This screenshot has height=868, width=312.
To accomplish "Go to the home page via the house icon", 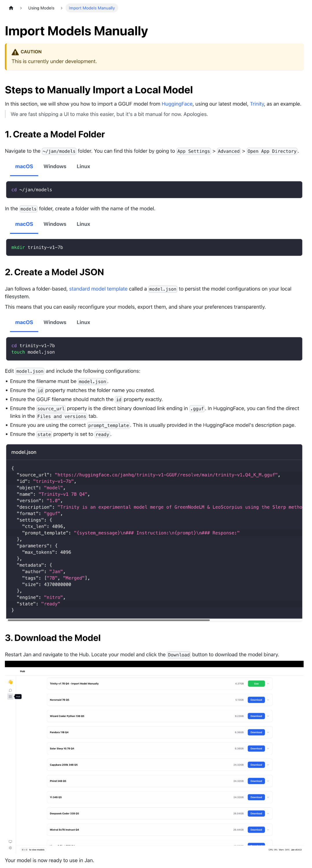I will coord(11,8).
